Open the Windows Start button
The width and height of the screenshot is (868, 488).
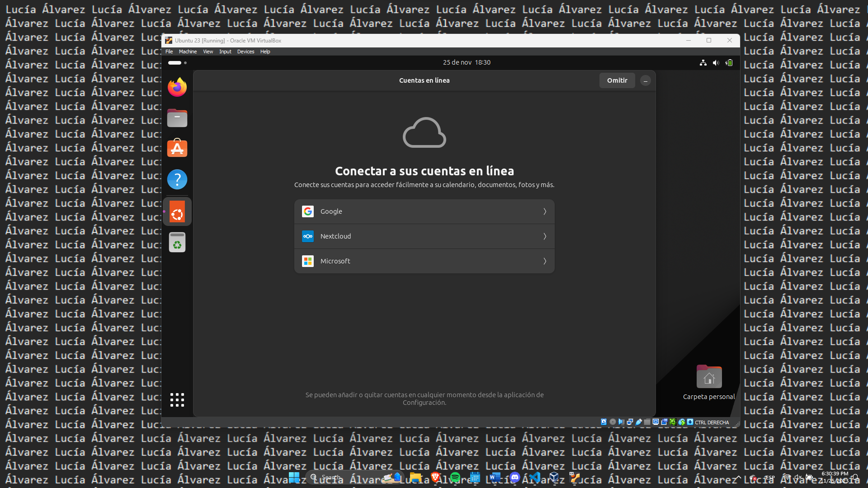[x=294, y=477]
